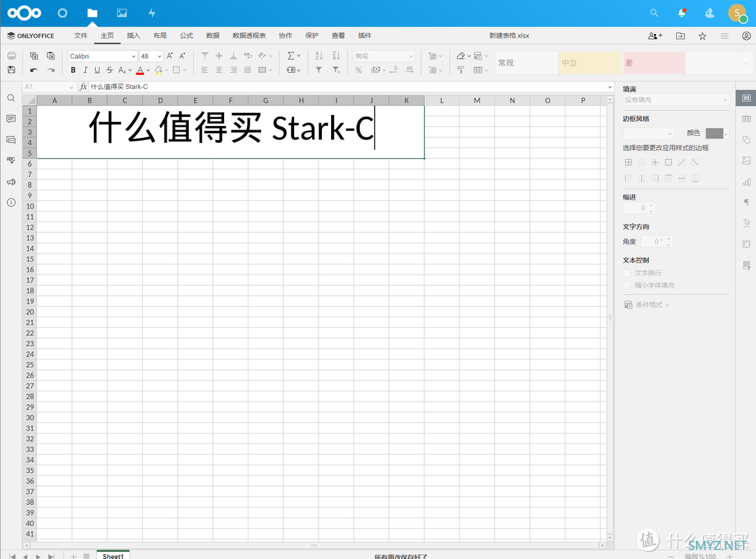The image size is (756, 559).
Task: Open the number format dropdown
Action: (x=384, y=56)
